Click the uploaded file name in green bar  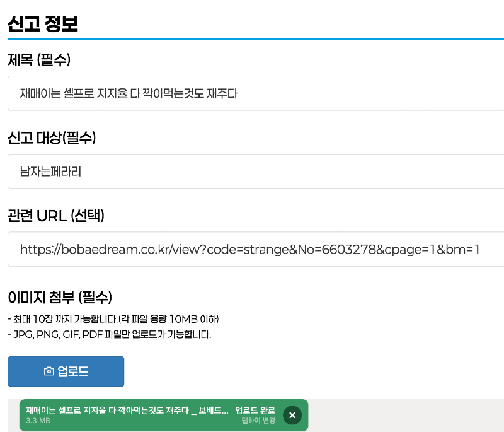[x=127, y=410]
